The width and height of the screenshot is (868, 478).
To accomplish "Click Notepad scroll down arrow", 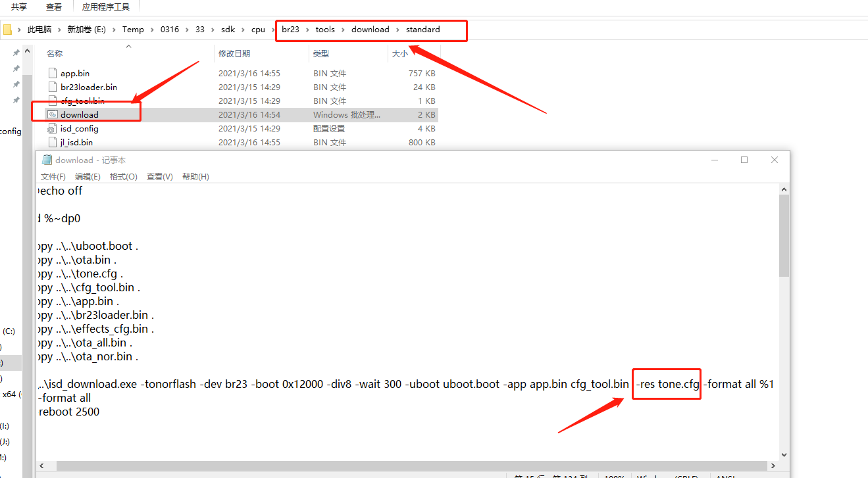I will [x=784, y=454].
